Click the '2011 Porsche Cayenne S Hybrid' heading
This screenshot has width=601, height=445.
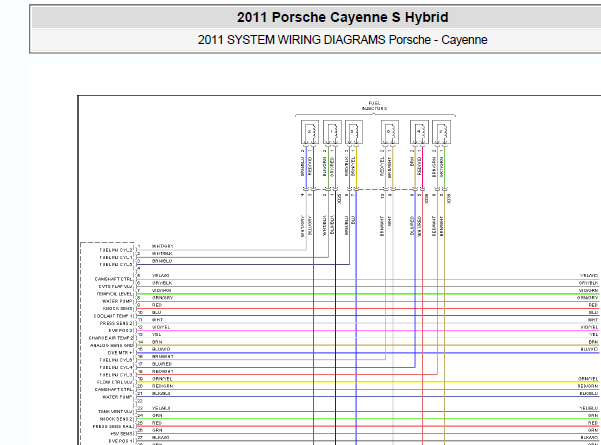click(342, 17)
